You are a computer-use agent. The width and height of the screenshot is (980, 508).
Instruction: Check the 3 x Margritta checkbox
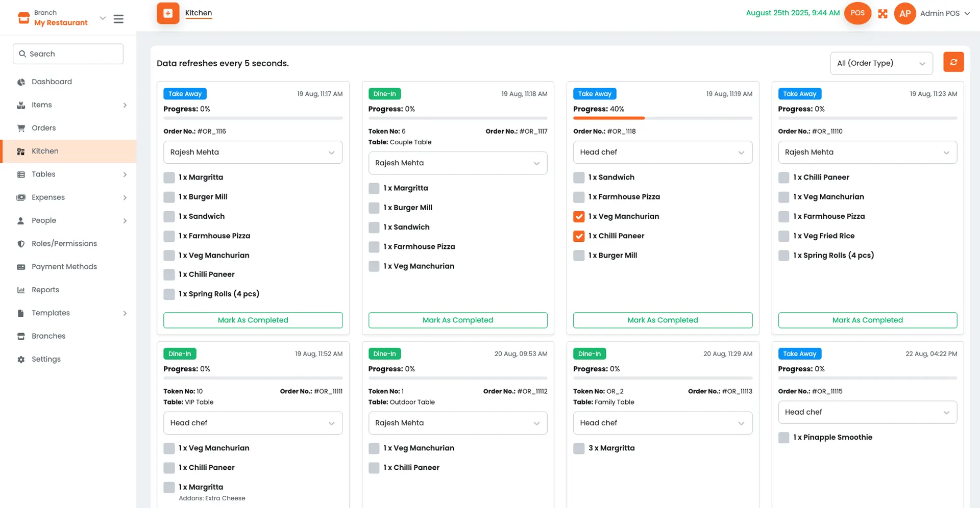pos(579,448)
